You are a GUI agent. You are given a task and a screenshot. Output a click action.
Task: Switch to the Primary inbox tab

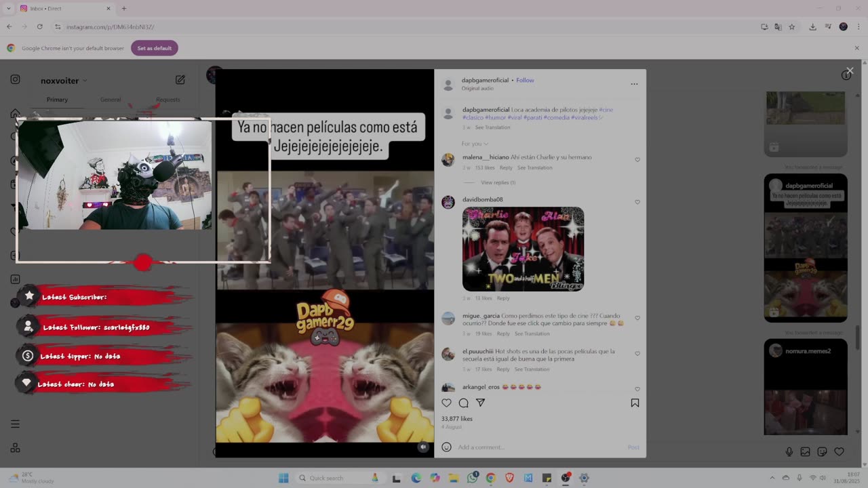57,100
